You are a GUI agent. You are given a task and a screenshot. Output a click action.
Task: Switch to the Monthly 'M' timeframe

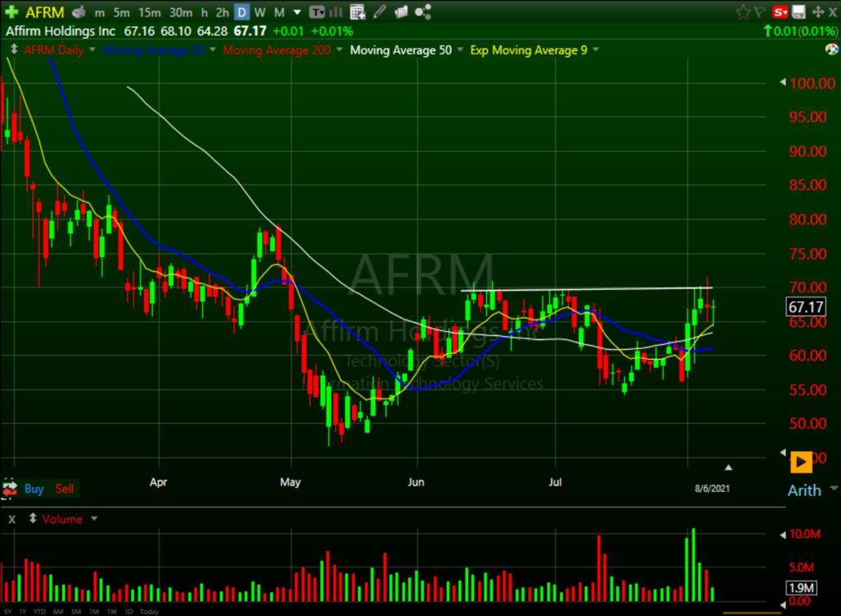(279, 12)
